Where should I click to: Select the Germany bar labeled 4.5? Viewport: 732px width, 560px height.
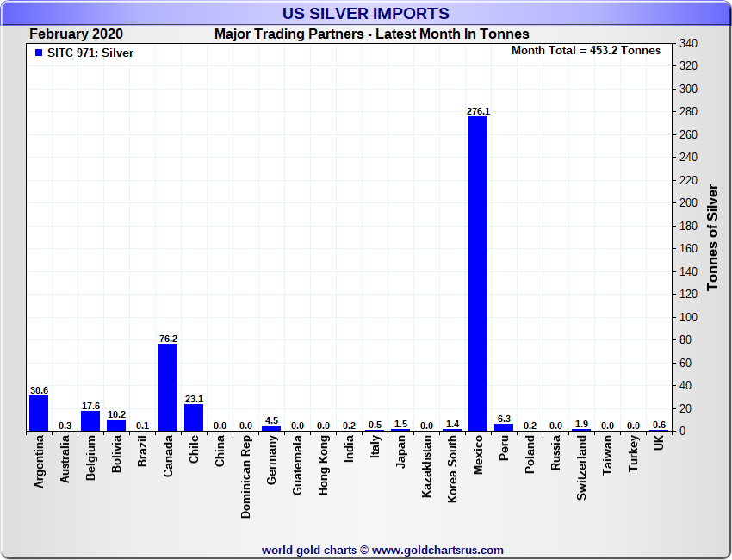pos(271,428)
